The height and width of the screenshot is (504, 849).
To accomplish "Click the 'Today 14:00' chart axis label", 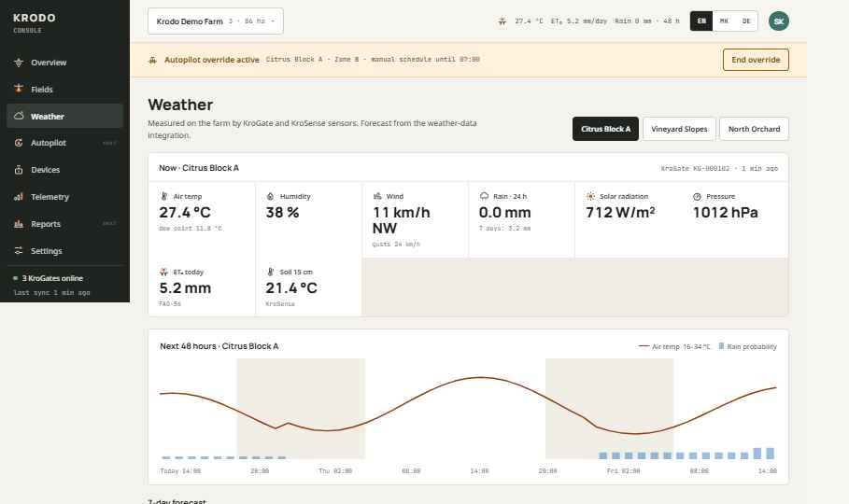I will coord(180,471).
